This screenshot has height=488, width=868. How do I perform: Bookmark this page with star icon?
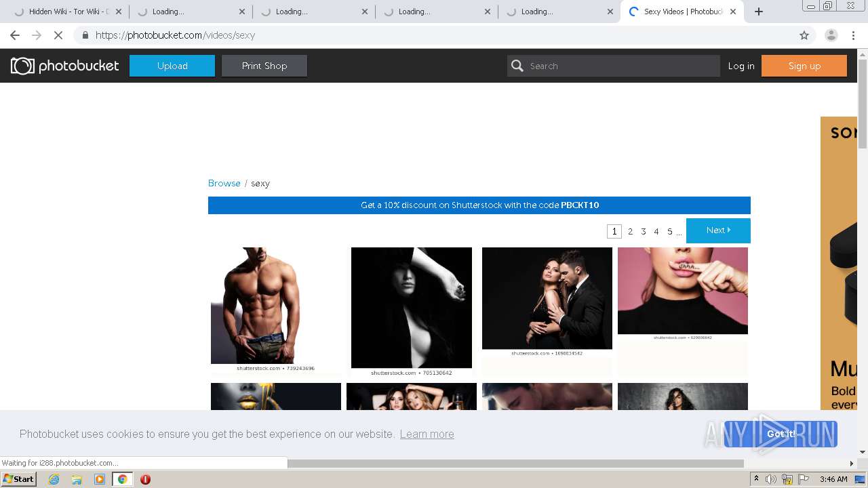point(804,35)
